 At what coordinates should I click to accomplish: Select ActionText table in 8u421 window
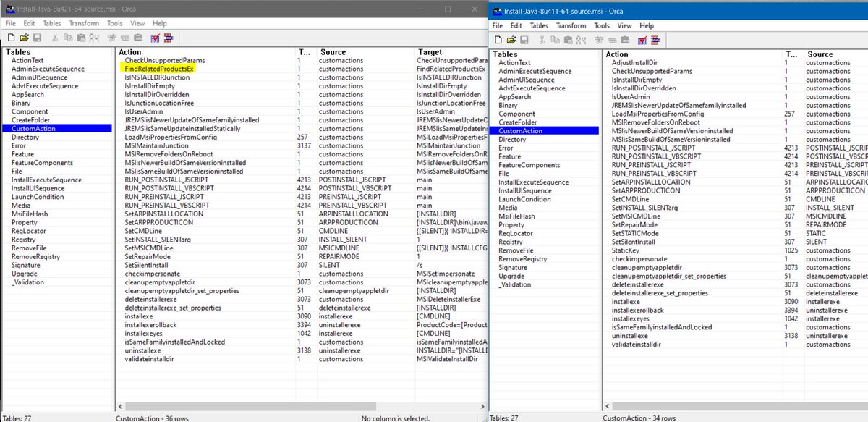click(27, 61)
